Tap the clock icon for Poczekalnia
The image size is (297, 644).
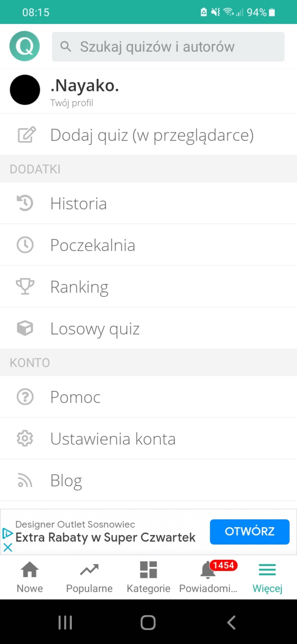pos(25,245)
